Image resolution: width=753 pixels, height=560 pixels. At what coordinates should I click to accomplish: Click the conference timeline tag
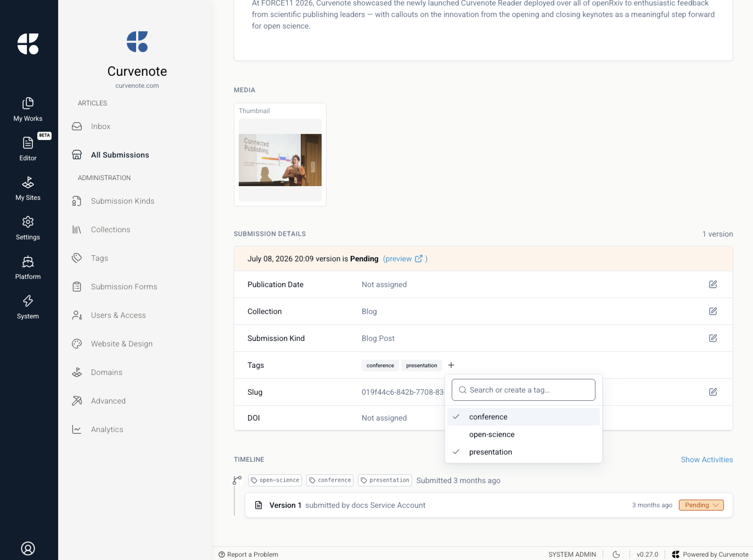click(330, 480)
